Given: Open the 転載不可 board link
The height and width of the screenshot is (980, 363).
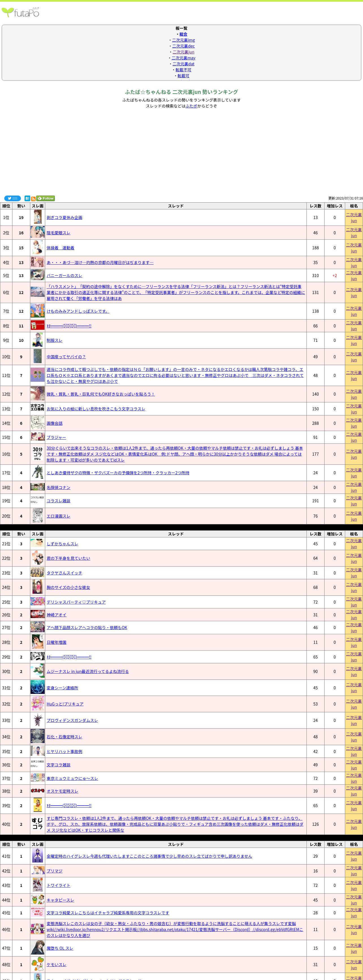Looking at the screenshot, I should click(183, 70).
